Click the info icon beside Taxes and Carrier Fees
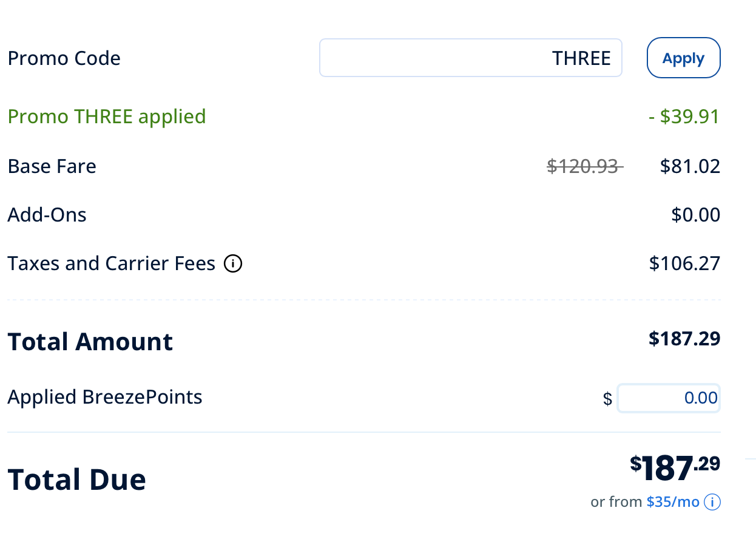Screen dimensions: 756x539 pyautogui.click(x=234, y=264)
